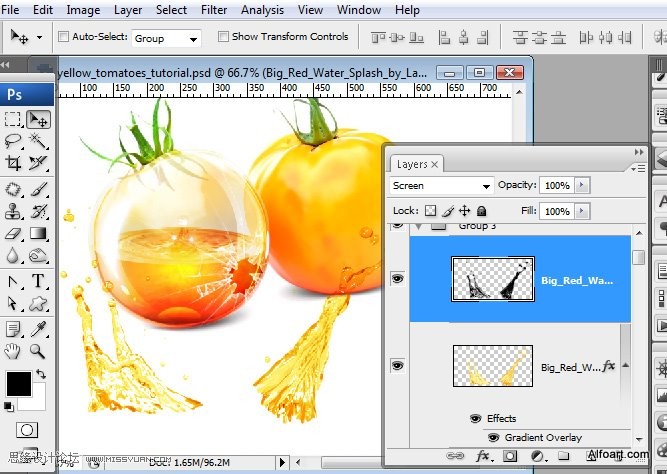This screenshot has width=667, height=474.
Task: Select the Zoom tool
Action: 38,351
